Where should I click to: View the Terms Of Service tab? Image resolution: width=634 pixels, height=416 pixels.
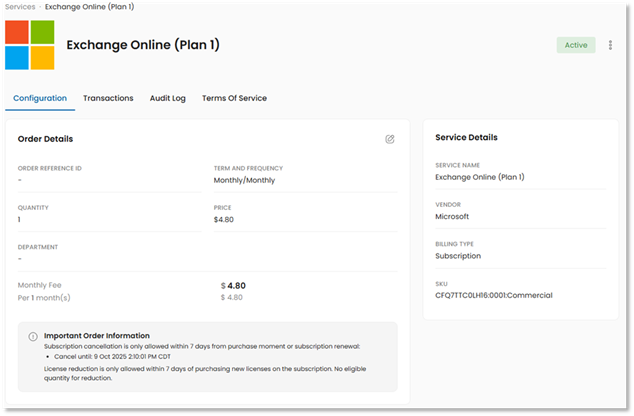click(x=234, y=98)
